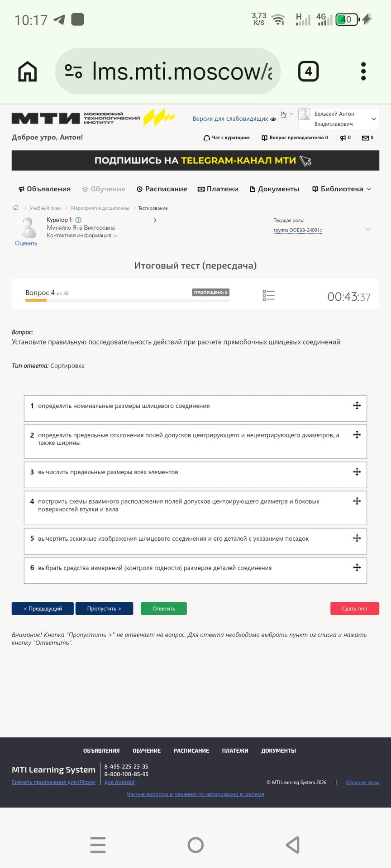Open the browser tab switcher showing 4
This screenshot has width=391, height=868.
tap(308, 71)
